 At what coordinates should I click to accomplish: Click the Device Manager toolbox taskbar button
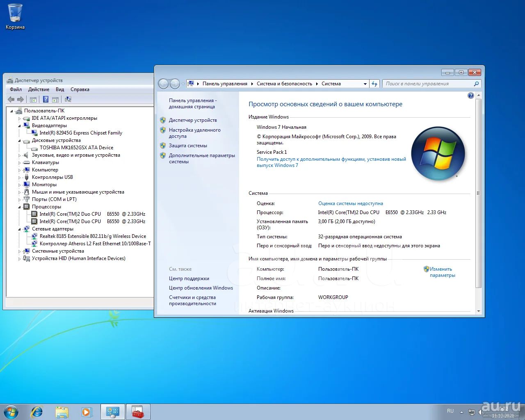click(x=138, y=412)
